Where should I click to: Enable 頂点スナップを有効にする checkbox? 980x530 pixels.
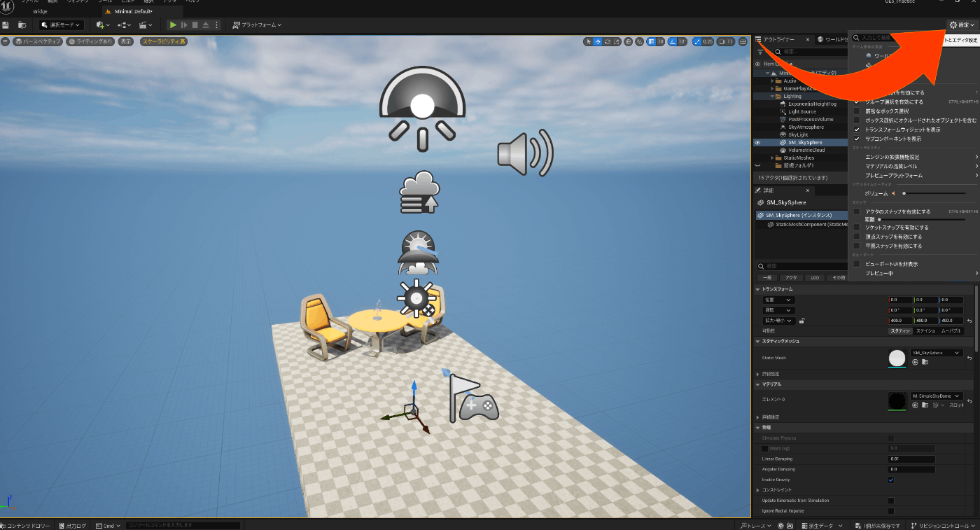(x=857, y=237)
